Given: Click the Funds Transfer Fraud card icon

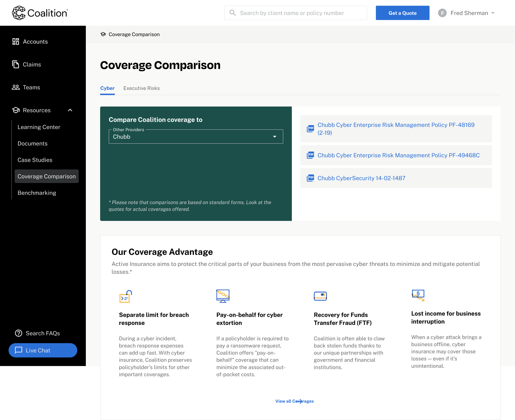Looking at the screenshot, I should (320, 296).
